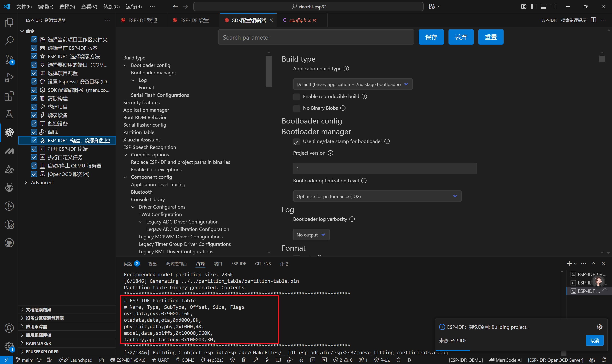Open the Bootloader optimization Level dropdown

377,196
